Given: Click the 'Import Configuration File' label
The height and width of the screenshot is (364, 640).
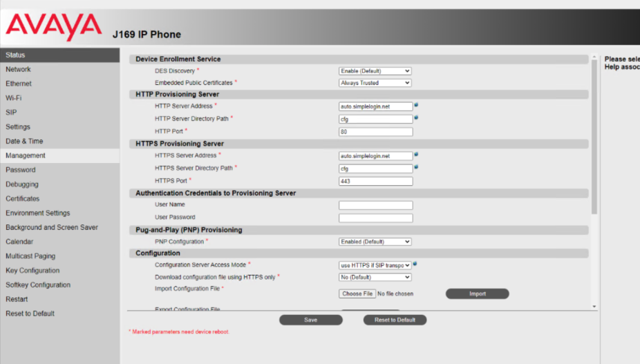Looking at the screenshot, I should [187, 289].
